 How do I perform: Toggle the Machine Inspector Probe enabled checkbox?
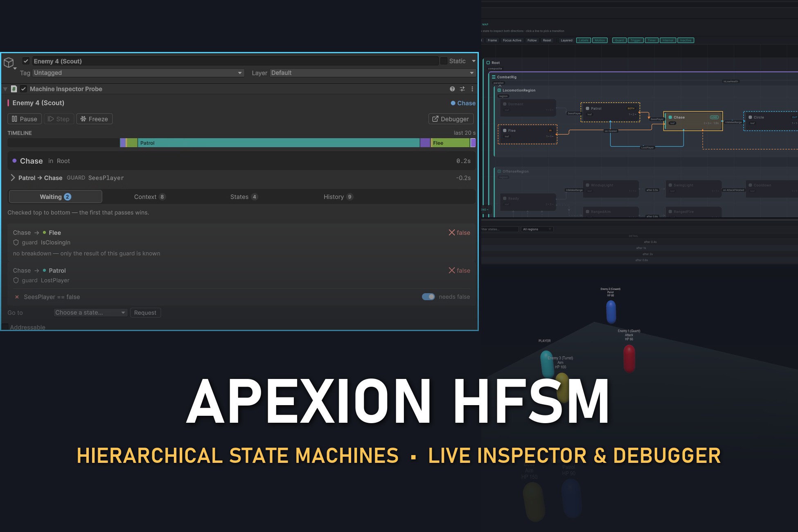tap(24, 89)
